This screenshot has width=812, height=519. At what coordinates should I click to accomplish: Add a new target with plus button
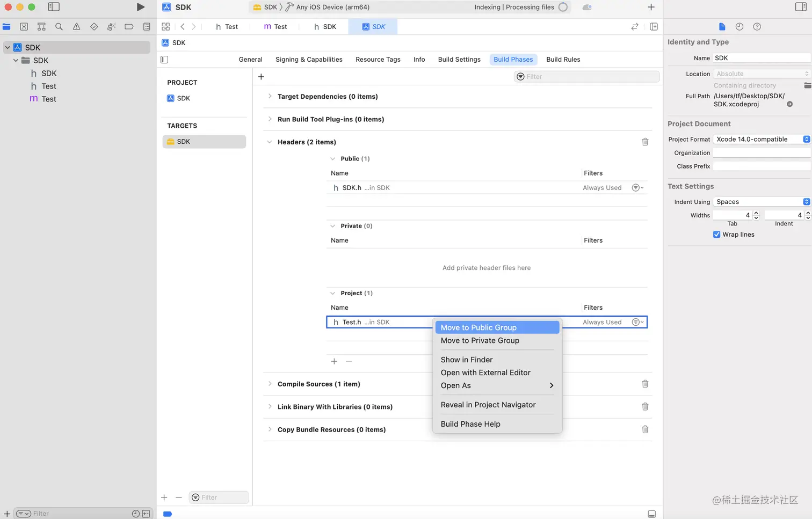[x=164, y=498]
